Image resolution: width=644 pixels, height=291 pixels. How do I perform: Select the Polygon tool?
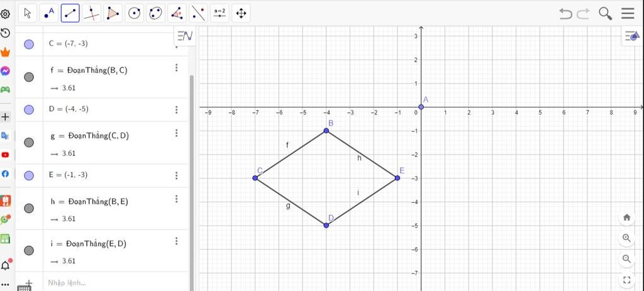pos(113,13)
